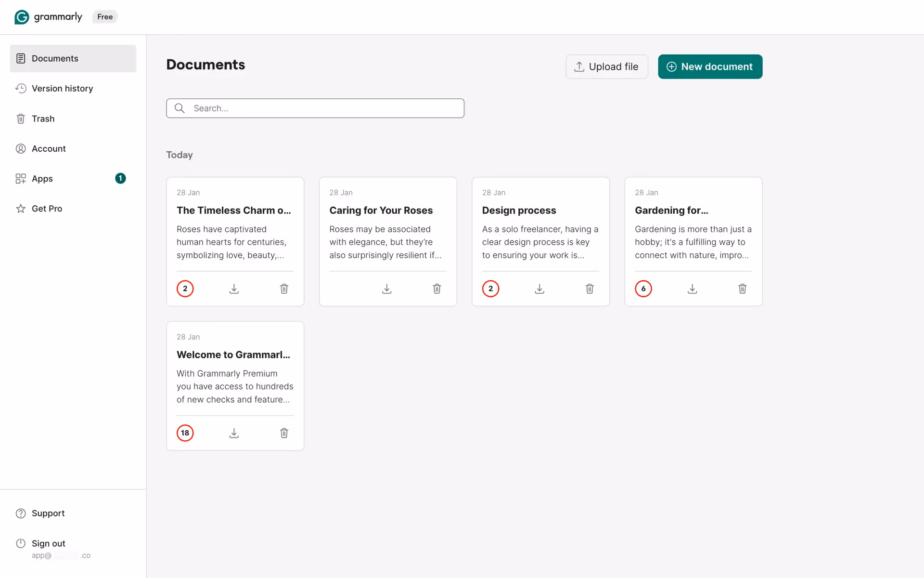924x578 pixels.
Task: Create a New document
Action: click(x=710, y=66)
